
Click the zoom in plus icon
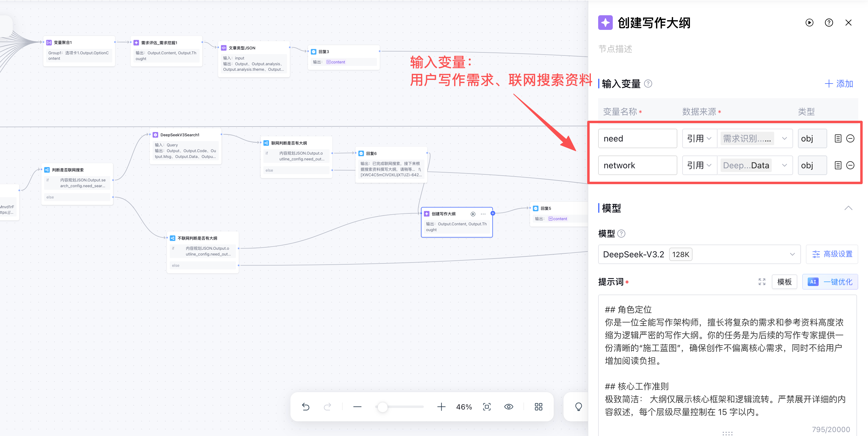click(441, 407)
